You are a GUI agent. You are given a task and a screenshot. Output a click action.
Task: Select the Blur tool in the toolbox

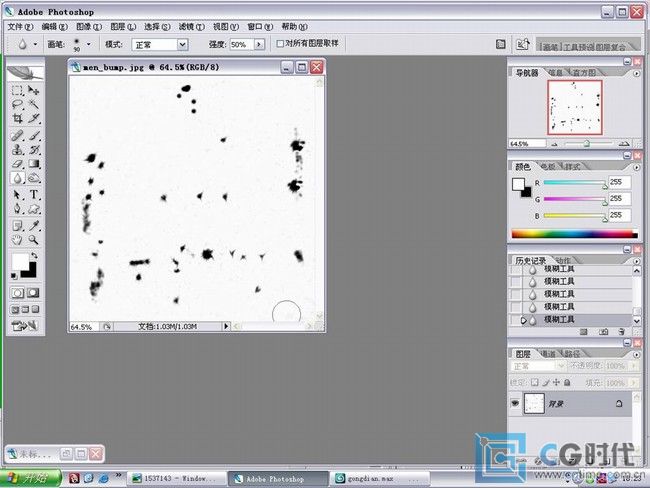pyautogui.click(x=17, y=178)
